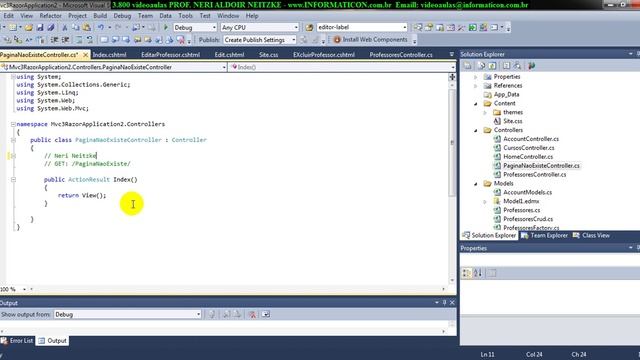This screenshot has width=640, height=360.
Task: Collapse the Controllers folder
Action: point(476,130)
